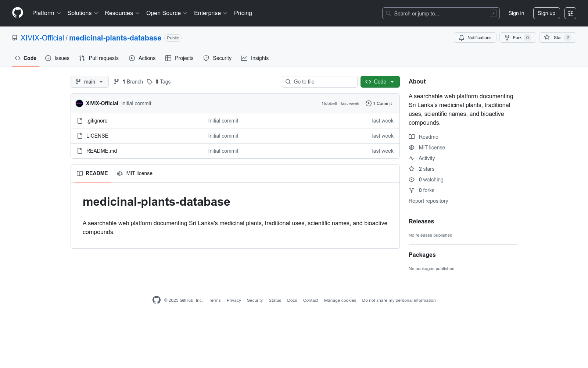Click the GitHub logo in the footer

pos(157,300)
